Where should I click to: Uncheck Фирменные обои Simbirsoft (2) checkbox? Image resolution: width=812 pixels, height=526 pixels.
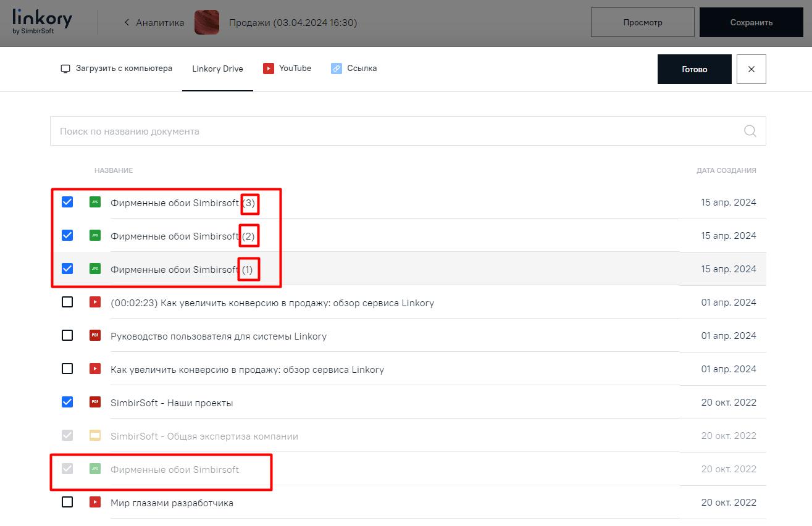67,235
